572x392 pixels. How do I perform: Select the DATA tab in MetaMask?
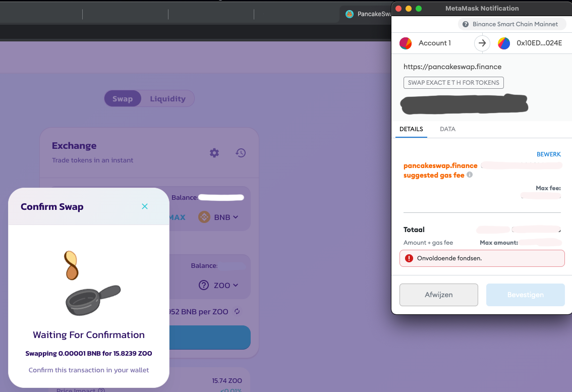(447, 129)
